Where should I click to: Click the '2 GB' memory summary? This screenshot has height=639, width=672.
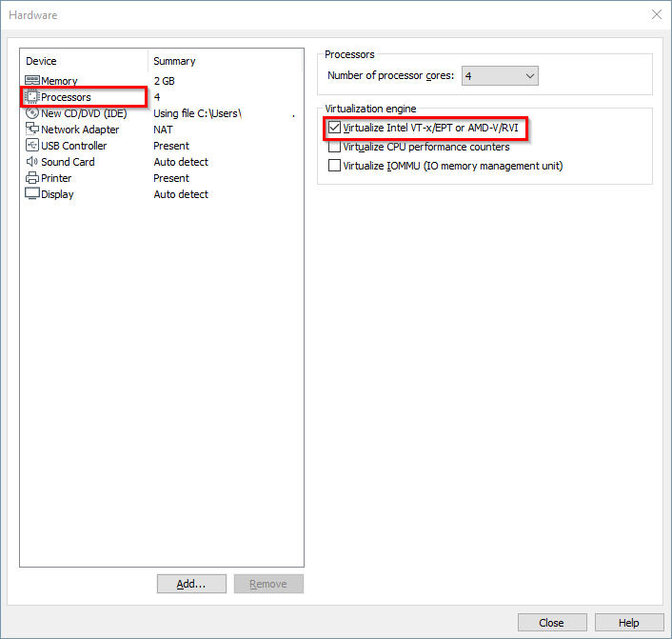tap(164, 81)
